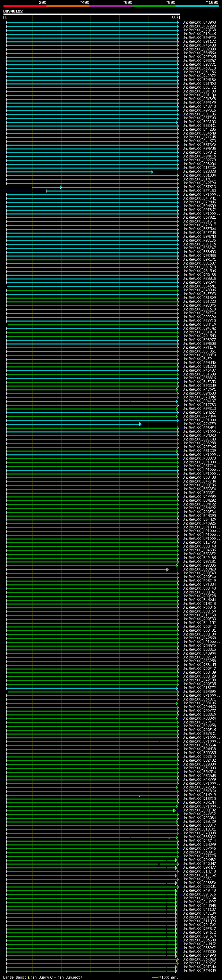The image size is (222, 980).
Task: Select the label UniRef100_C1BTZ2
Action: click(x=199, y=688)
